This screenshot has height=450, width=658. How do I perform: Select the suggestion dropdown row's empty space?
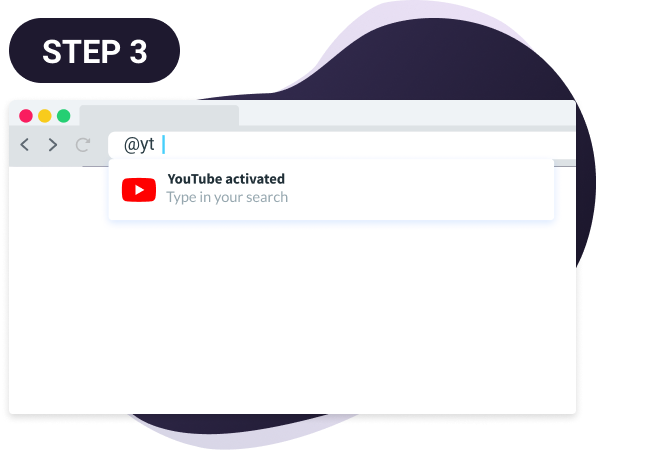pyautogui.click(x=420, y=190)
